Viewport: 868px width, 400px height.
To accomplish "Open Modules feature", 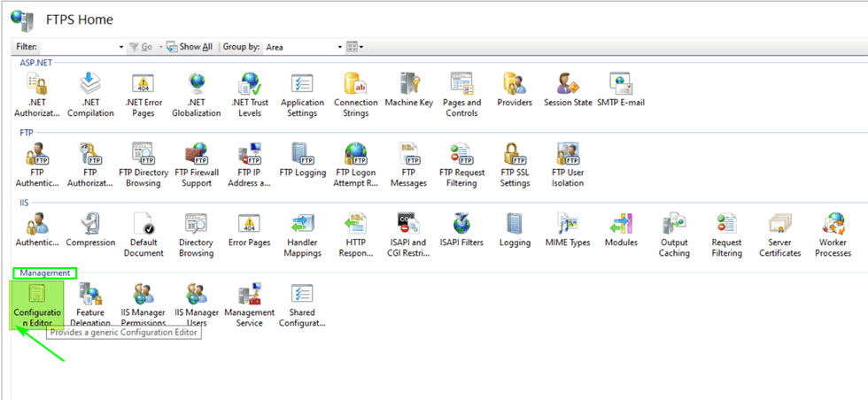I will [x=621, y=230].
